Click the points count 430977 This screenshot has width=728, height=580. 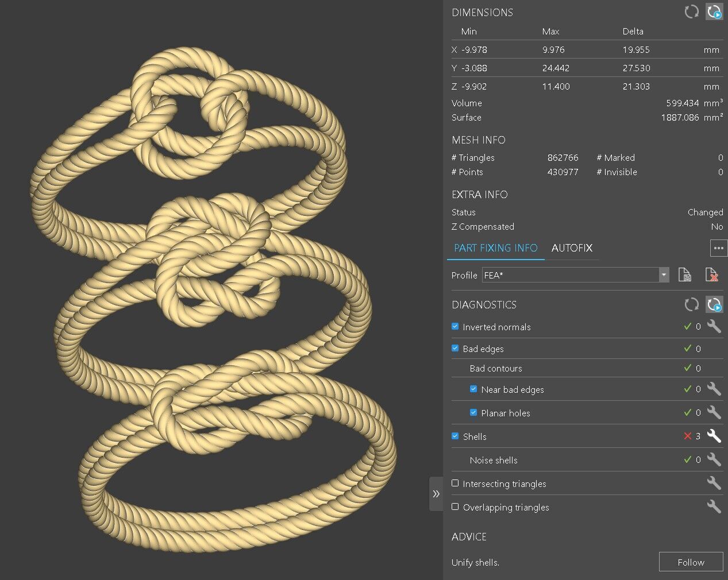point(563,172)
